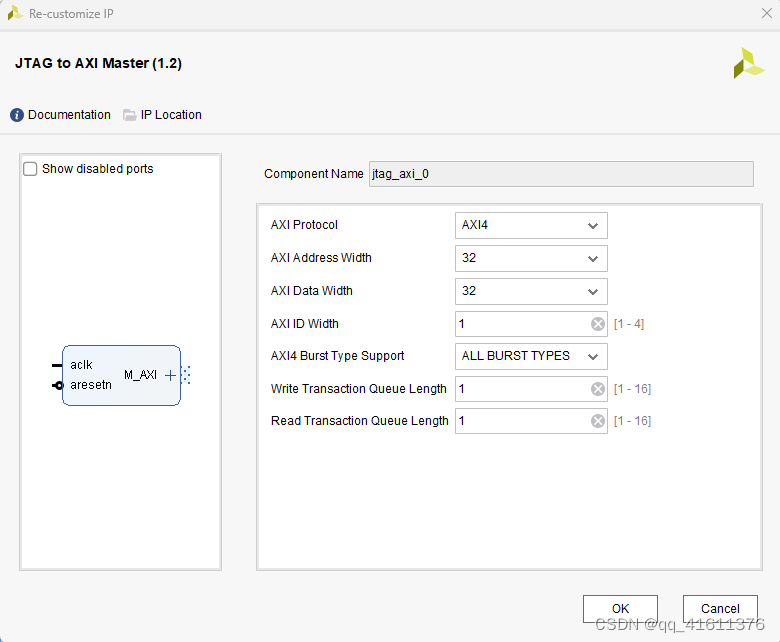Open AXI4 Burst Type Support dropdown
This screenshot has height=642, width=780.
coord(531,356)
